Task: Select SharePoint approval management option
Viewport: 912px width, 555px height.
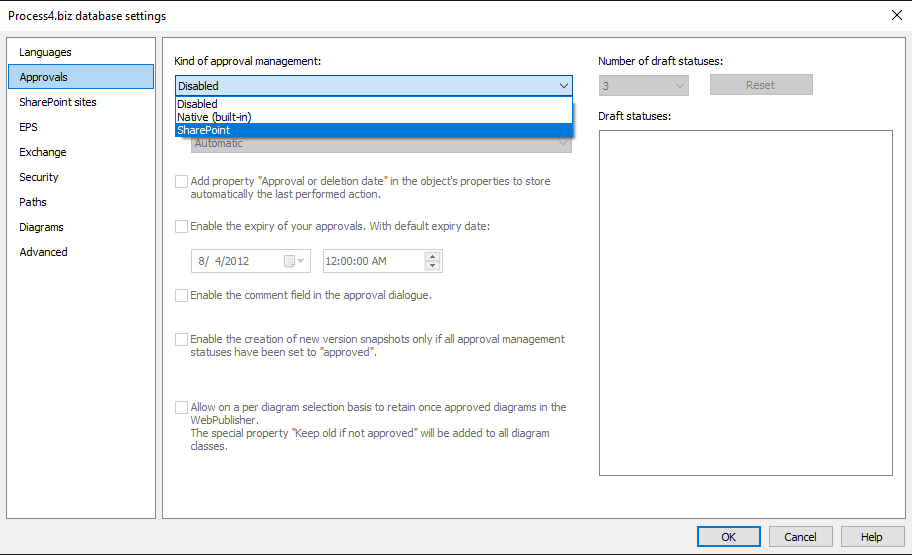Action: [x=374, y=130]
